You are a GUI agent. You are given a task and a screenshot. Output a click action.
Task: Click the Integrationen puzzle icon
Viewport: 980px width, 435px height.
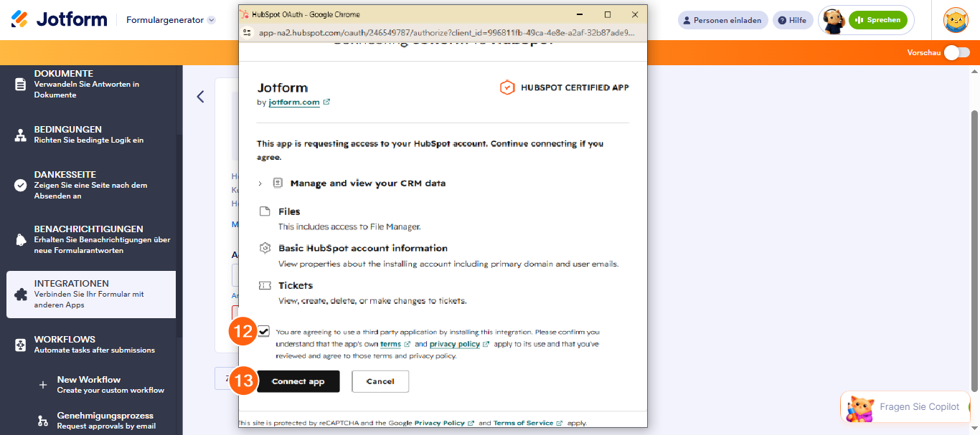[x=21, y=295]
